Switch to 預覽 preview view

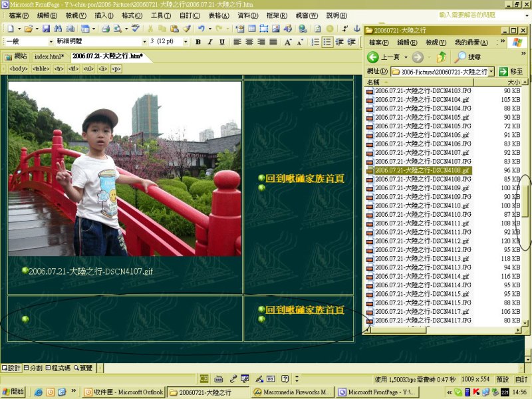[x=83, y=368]
